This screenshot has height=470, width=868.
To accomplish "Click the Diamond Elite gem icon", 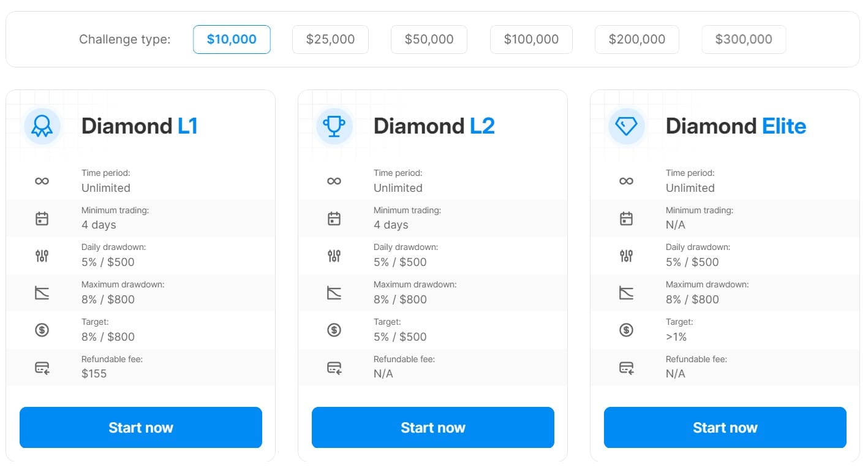I will coord(626,126).
